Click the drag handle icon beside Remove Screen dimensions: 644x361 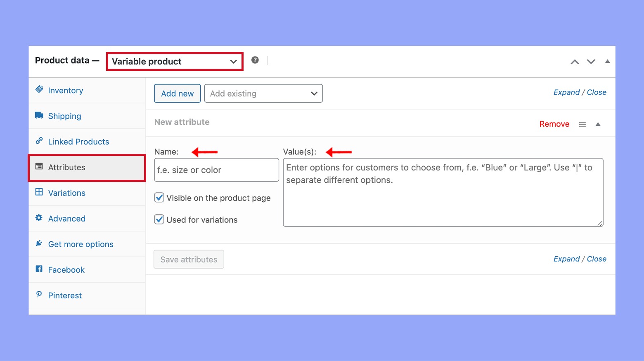click(x=582, y=124)
